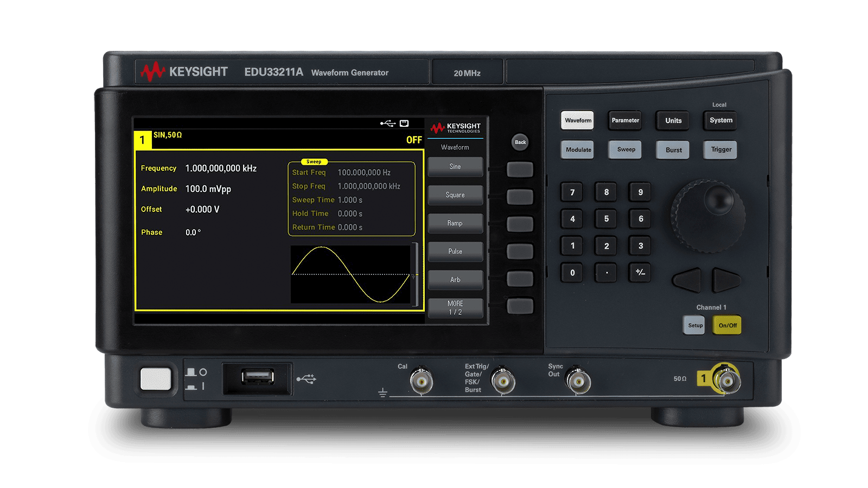Select the Sine waveform softkey label
This screenshot has width=868, height=488.
pos(455,166)
